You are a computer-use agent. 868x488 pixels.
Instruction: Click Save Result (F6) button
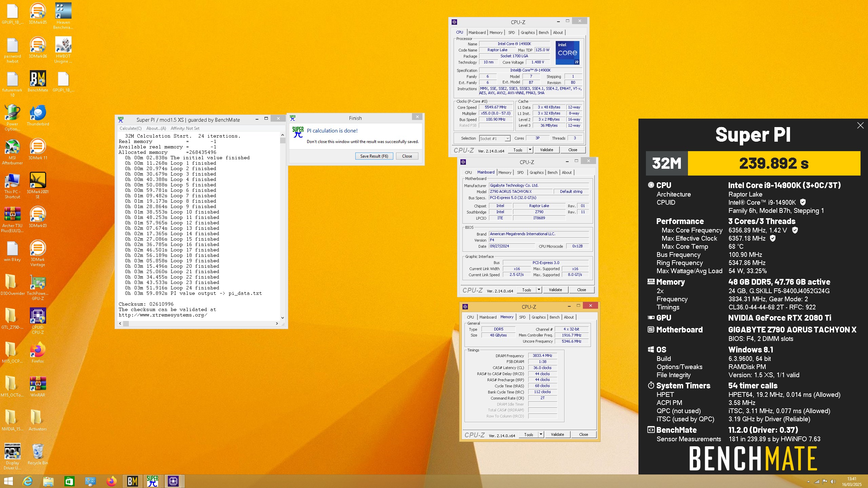tap(374, 156)
